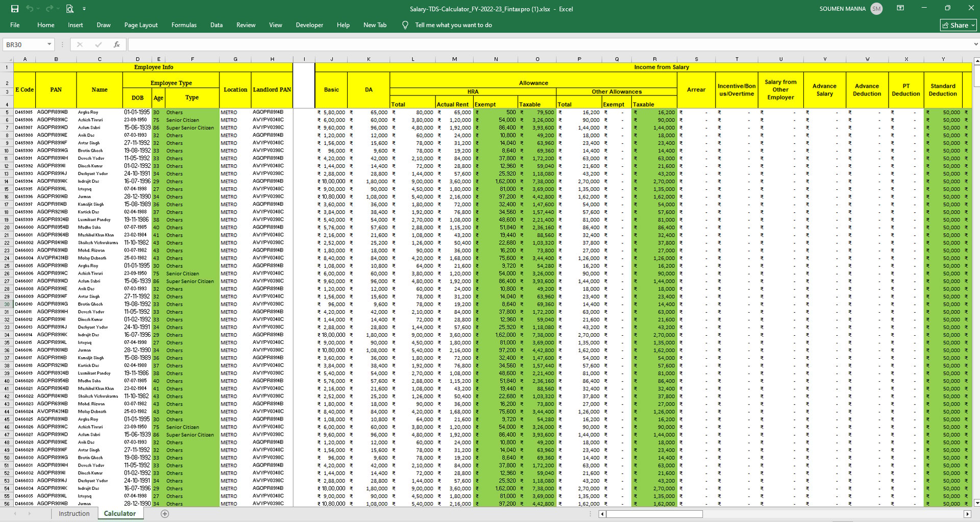Click the Share button
The height and width of the screenshot is (522, 980).
coord(958,25)
